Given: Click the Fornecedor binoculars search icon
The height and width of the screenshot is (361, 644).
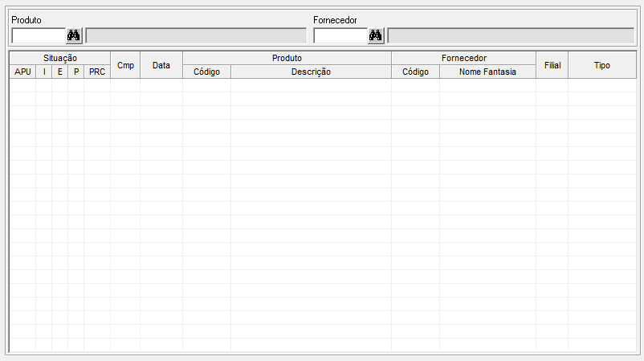Looking at the screenshot, I should pos(376,35).
